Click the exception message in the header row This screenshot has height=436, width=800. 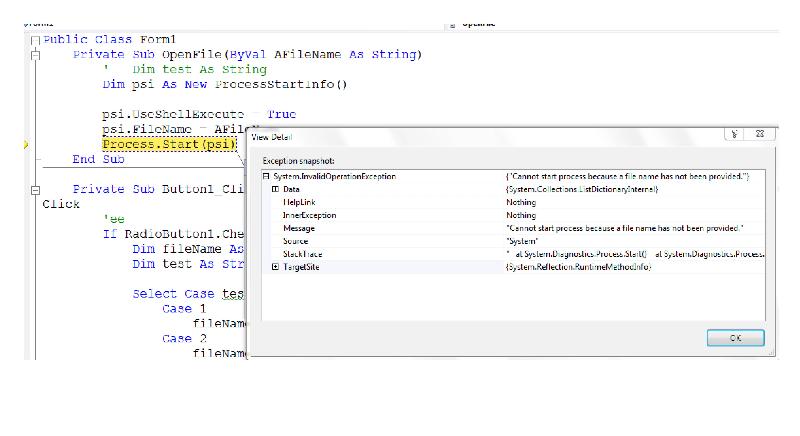click(x=628, y=176)
